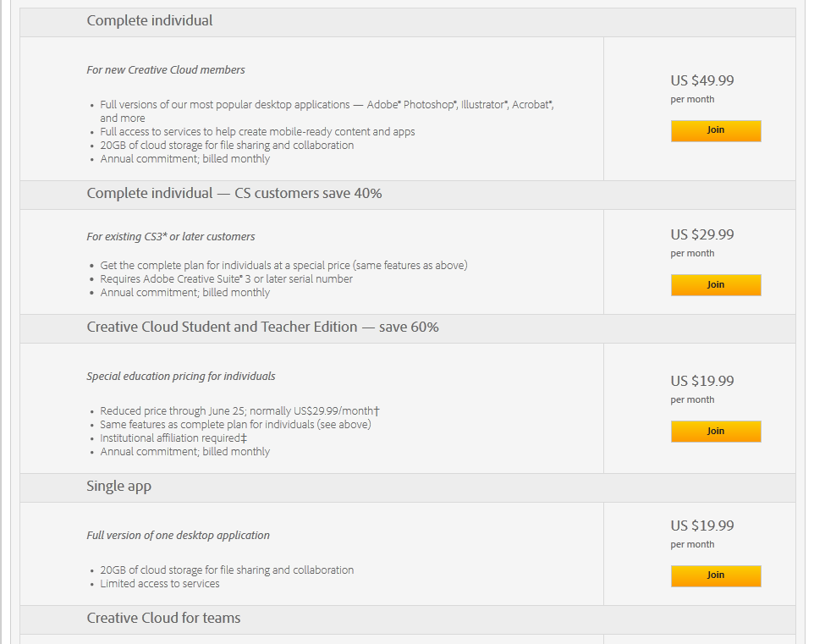
Task: Click "CS customers save 40%" section heading
Action: click(234, 193)
